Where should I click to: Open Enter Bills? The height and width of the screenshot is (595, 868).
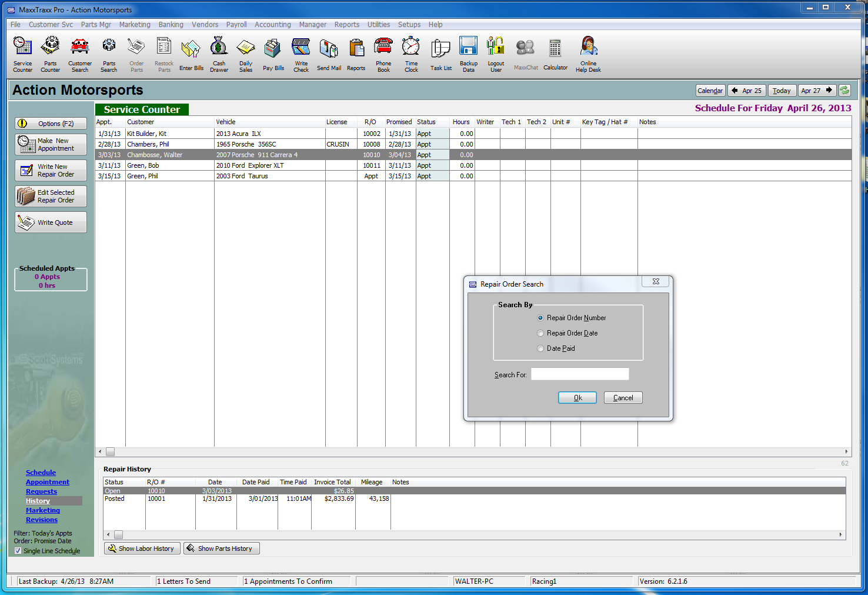[191, 55]
